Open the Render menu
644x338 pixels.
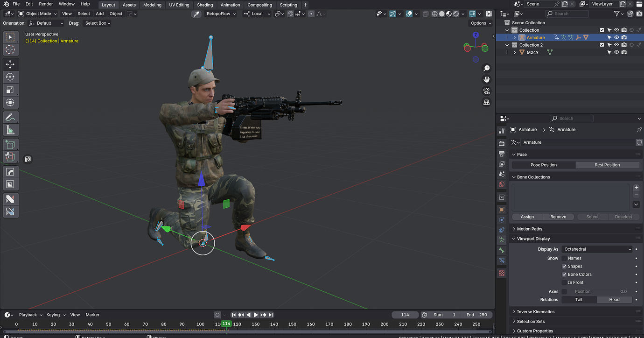pos(46,4)
